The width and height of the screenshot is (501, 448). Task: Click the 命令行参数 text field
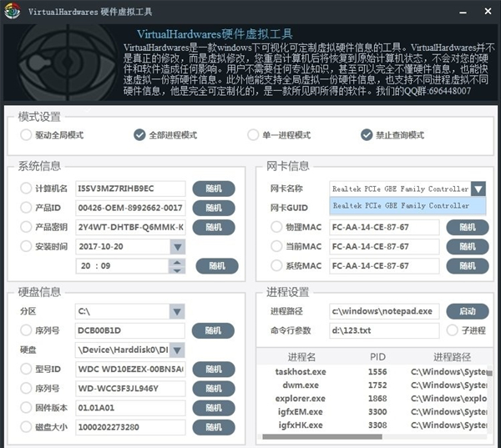point(383,330)
